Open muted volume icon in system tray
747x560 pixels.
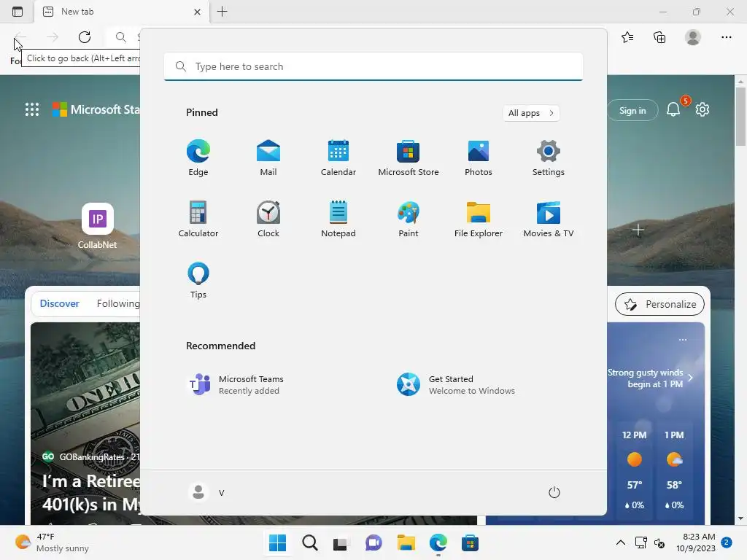coord(659,542)
